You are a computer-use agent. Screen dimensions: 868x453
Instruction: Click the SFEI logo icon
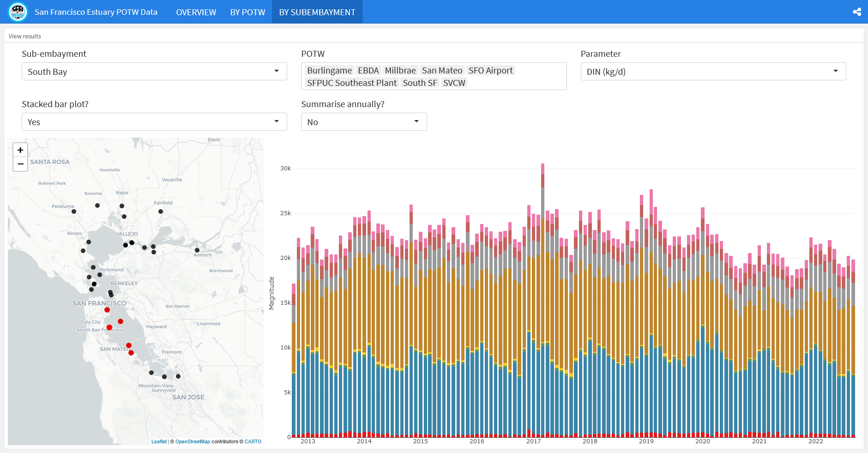(x=18, y=12)
